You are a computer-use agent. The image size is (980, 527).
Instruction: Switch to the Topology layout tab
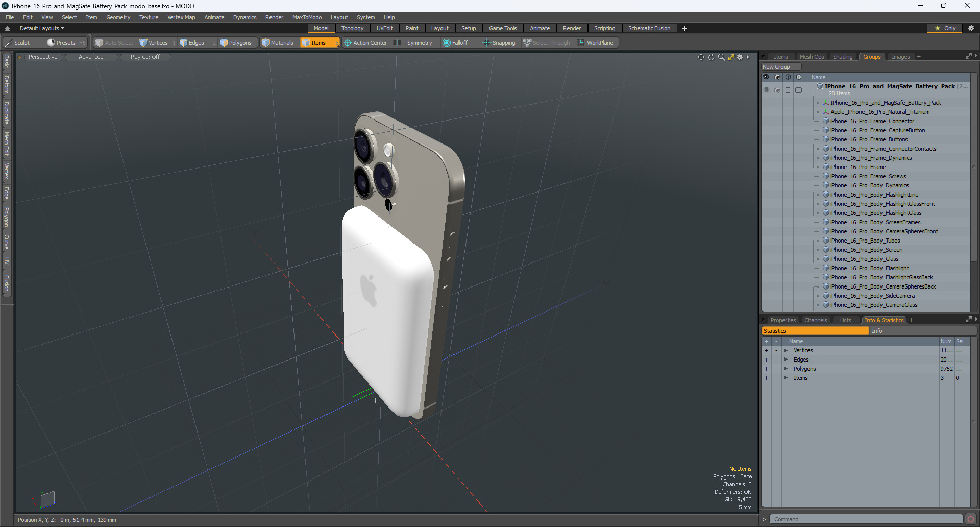click(x=353, y=28)
